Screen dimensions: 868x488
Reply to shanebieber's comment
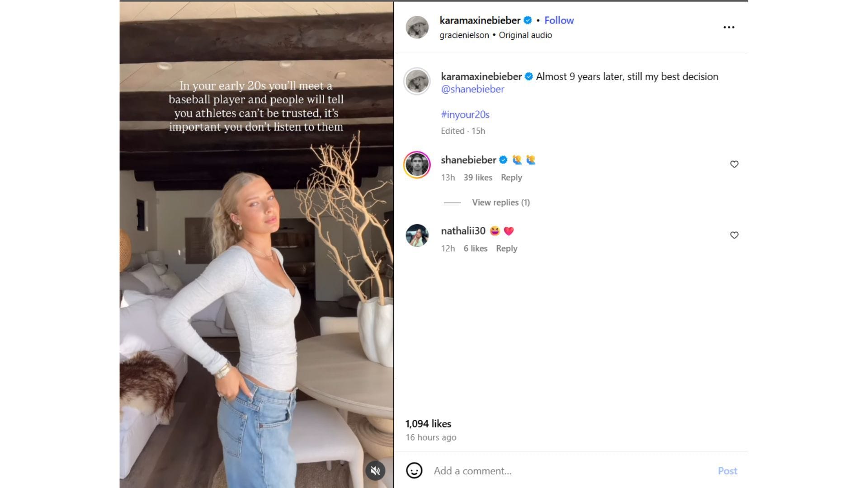click(x=511, y=177)
